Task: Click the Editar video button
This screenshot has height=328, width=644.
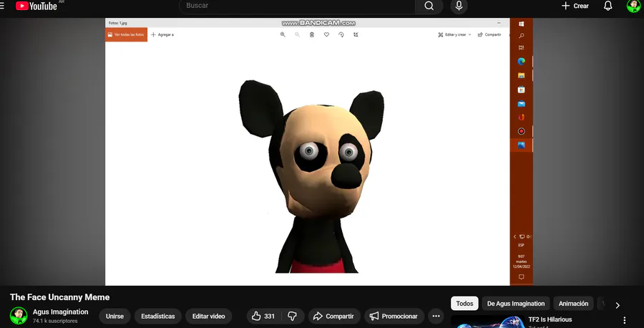Action: (209, 316)
